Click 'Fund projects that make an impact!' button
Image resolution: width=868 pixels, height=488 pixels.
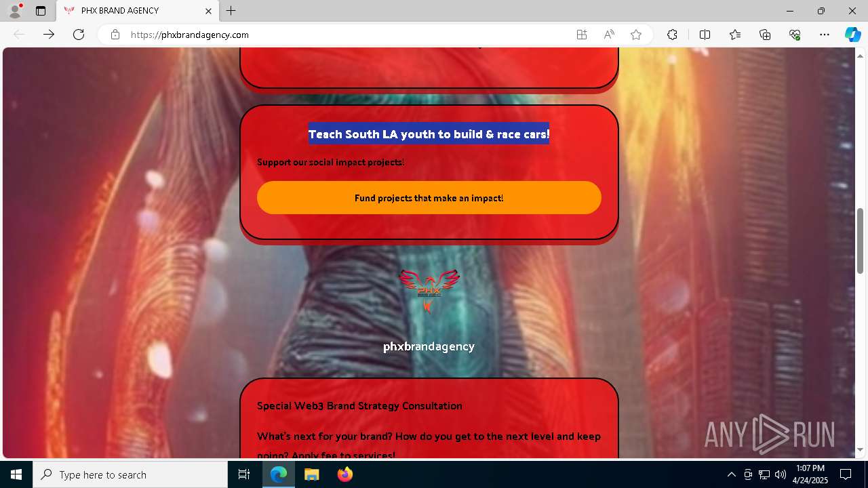coord(429,198)
